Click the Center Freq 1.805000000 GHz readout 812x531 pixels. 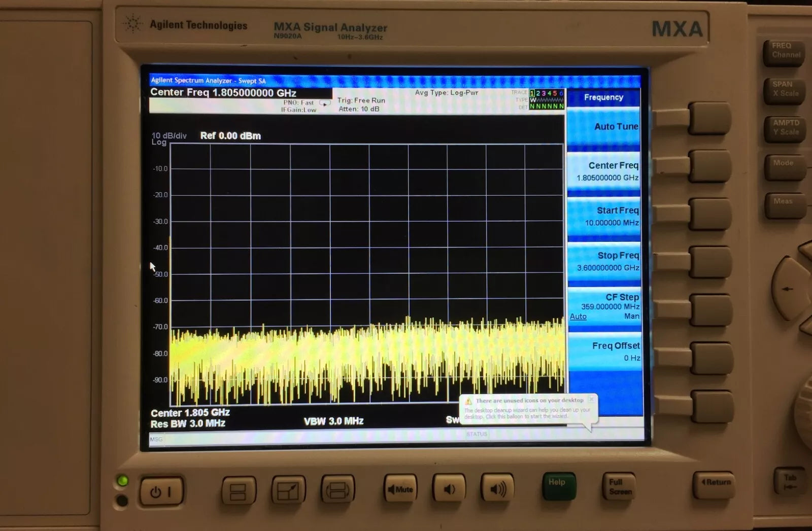coord(223,93)
